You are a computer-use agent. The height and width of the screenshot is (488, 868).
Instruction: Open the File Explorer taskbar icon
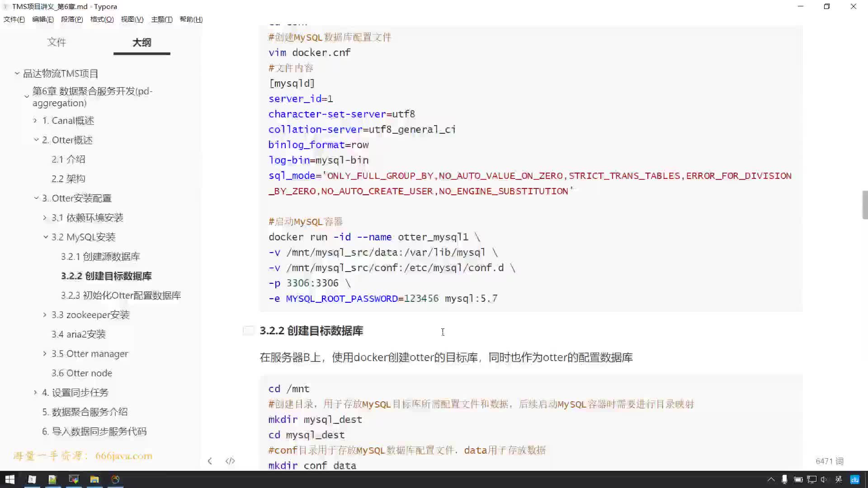click(94, 479)
